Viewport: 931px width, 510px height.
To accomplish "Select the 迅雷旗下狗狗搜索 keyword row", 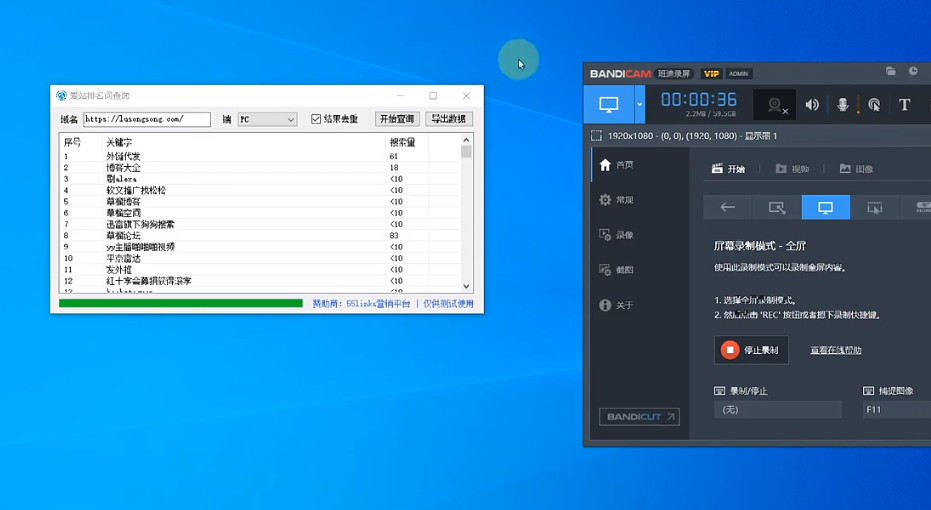I will coord(260,224).
